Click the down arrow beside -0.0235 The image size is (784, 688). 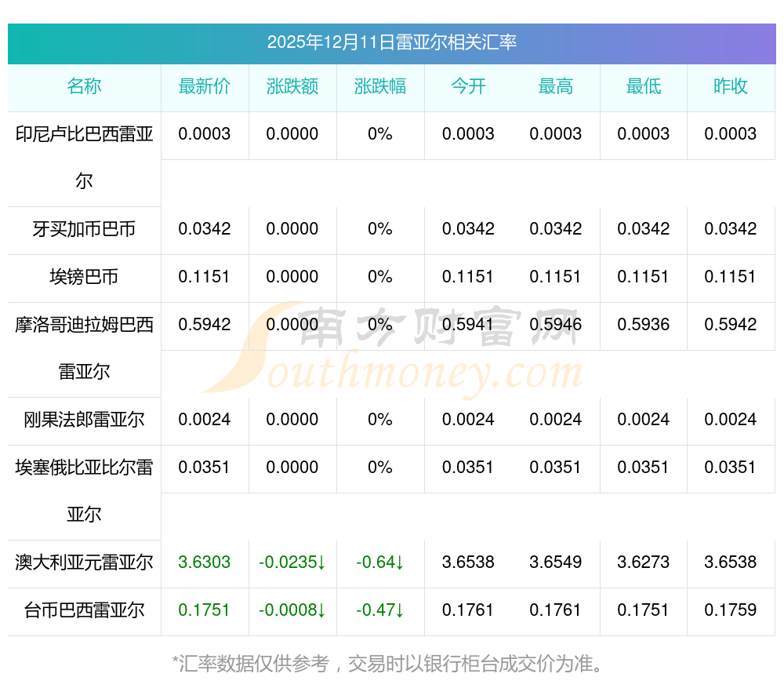(321, 562)
